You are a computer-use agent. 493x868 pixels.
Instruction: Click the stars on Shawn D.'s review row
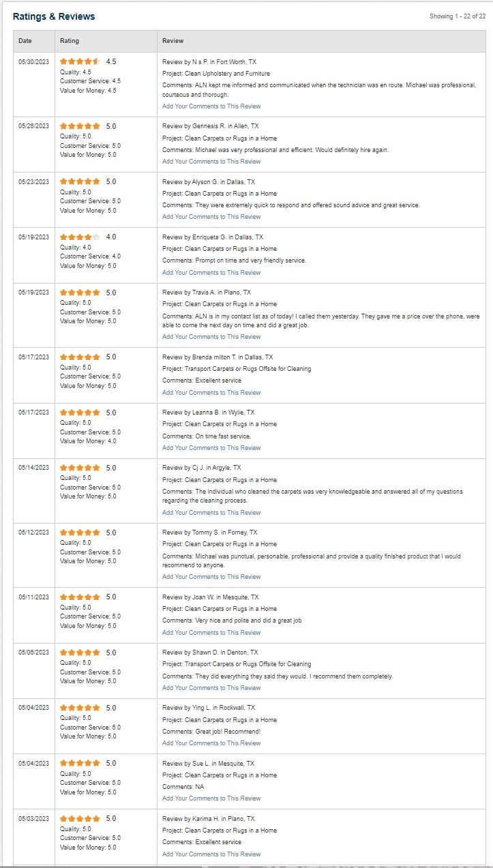click(x=80, y=653)
